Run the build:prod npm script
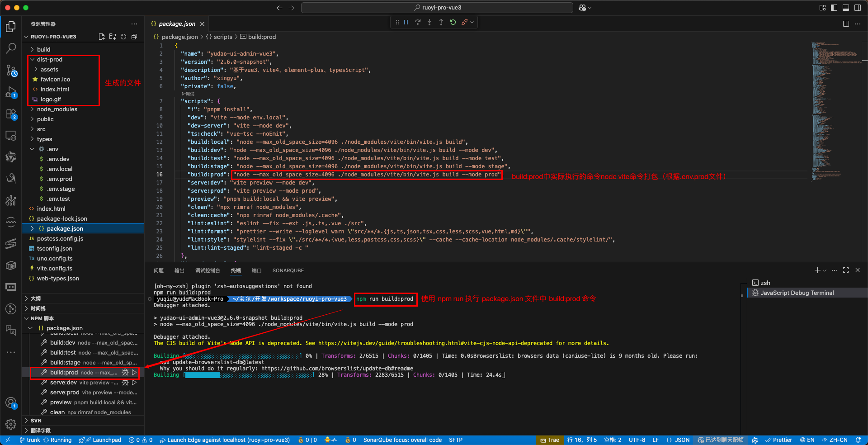 point(134,373)
